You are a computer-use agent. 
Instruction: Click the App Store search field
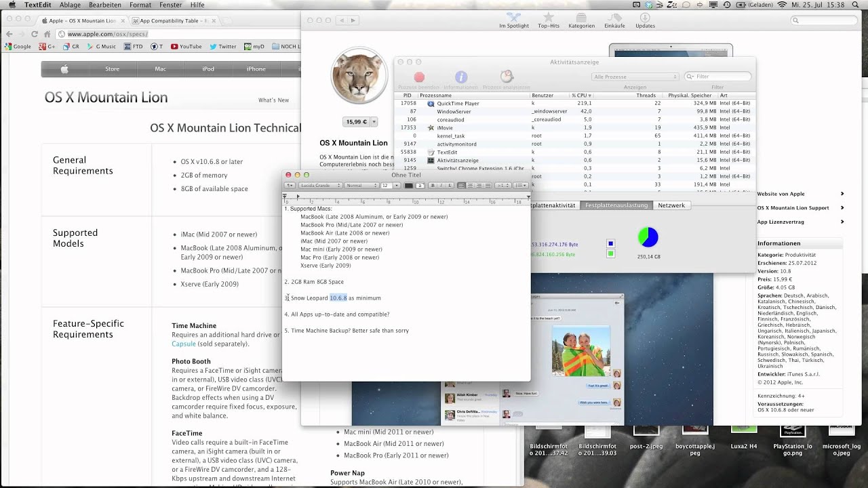[x=823, y=20]
